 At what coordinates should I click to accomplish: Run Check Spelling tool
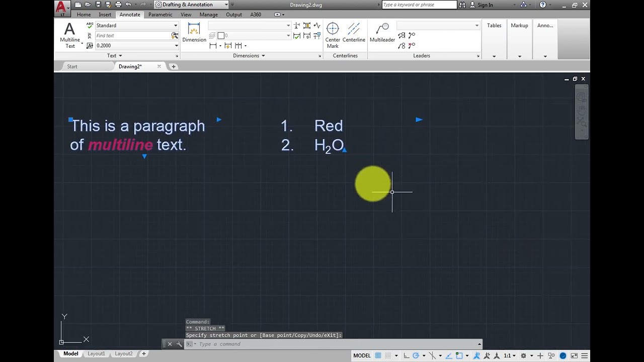click(x=90, y=25)
